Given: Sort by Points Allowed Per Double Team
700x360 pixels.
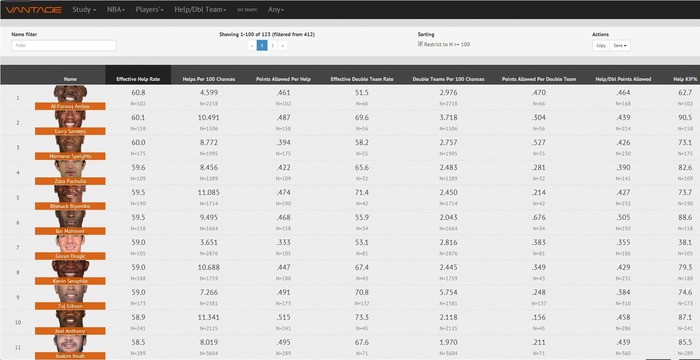Looking at the screenshot, I should tap(539, 79).
